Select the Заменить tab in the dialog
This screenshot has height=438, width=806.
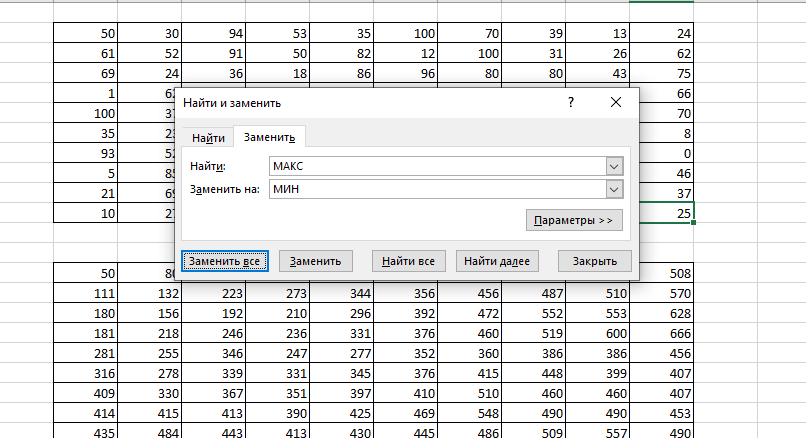pos(269,137)
